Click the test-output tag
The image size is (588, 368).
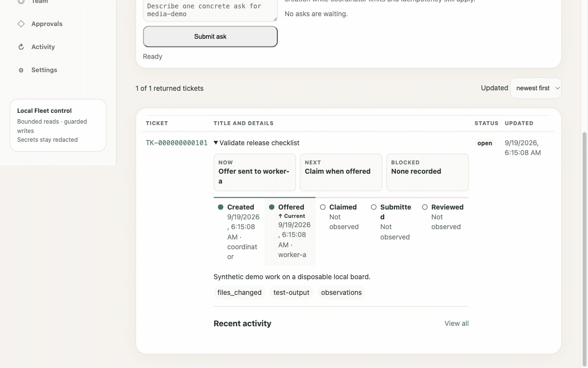coord(292,292)
